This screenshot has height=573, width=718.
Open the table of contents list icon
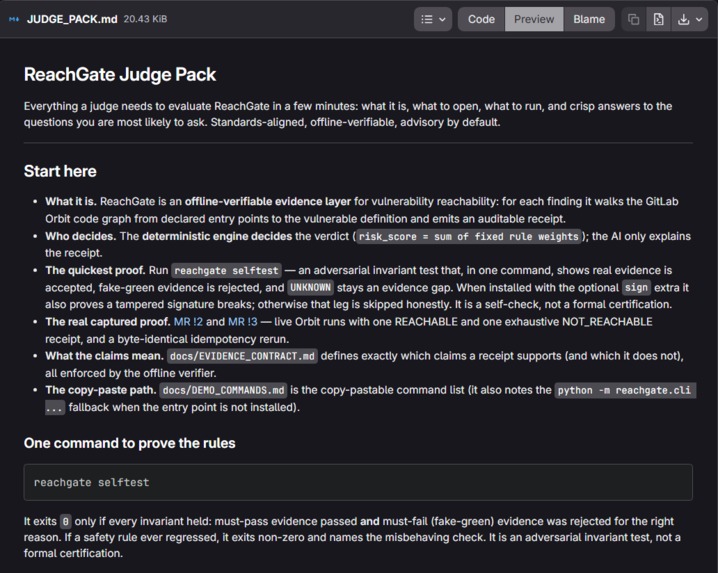tap(427, 19)
